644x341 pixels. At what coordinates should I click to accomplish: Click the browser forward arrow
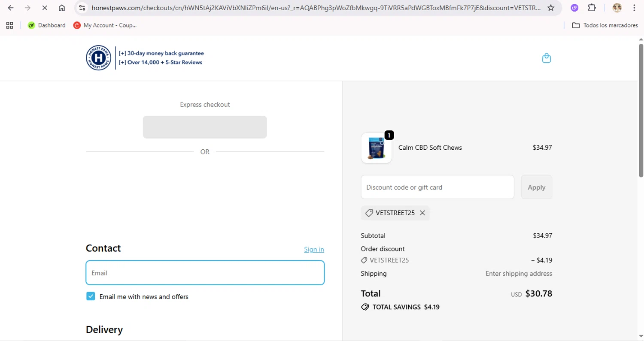[28, 8]
